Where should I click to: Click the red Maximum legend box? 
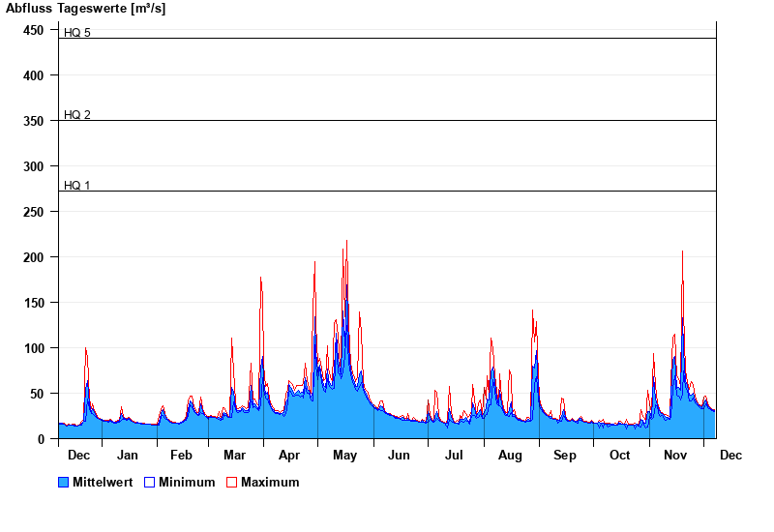pos(231,483)
